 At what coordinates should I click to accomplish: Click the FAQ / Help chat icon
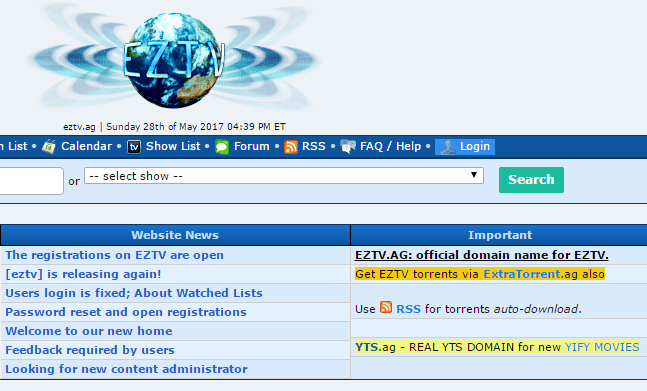348,147
